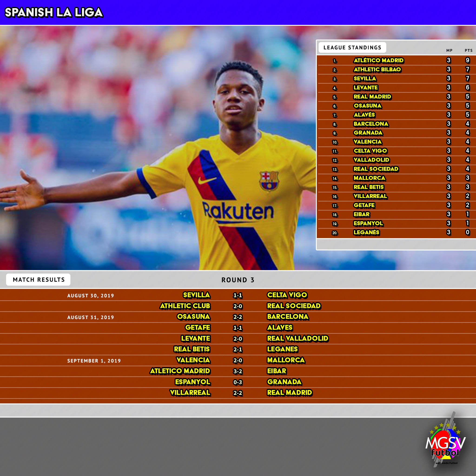
Task: Click the September 1, 2019 date
Action: [x=94, y=361]
